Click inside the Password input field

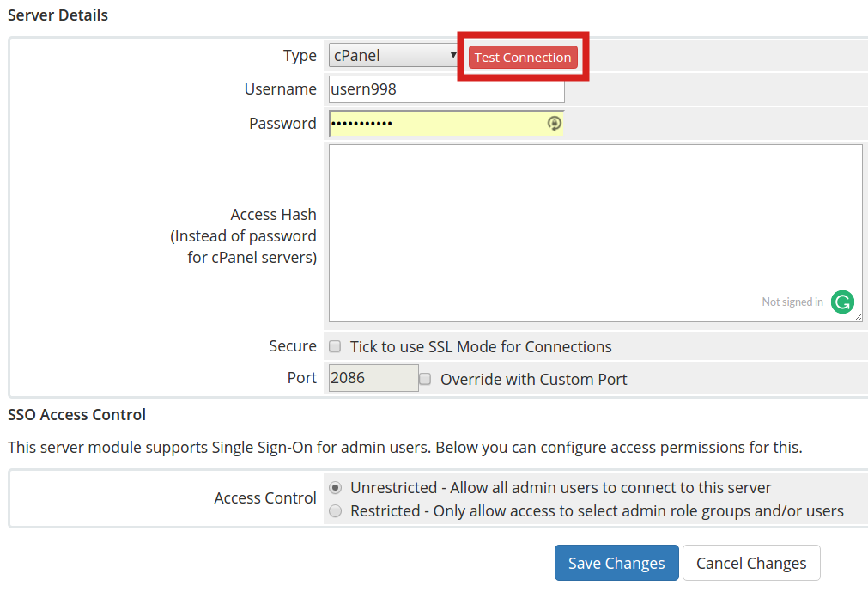pos(434,124)
